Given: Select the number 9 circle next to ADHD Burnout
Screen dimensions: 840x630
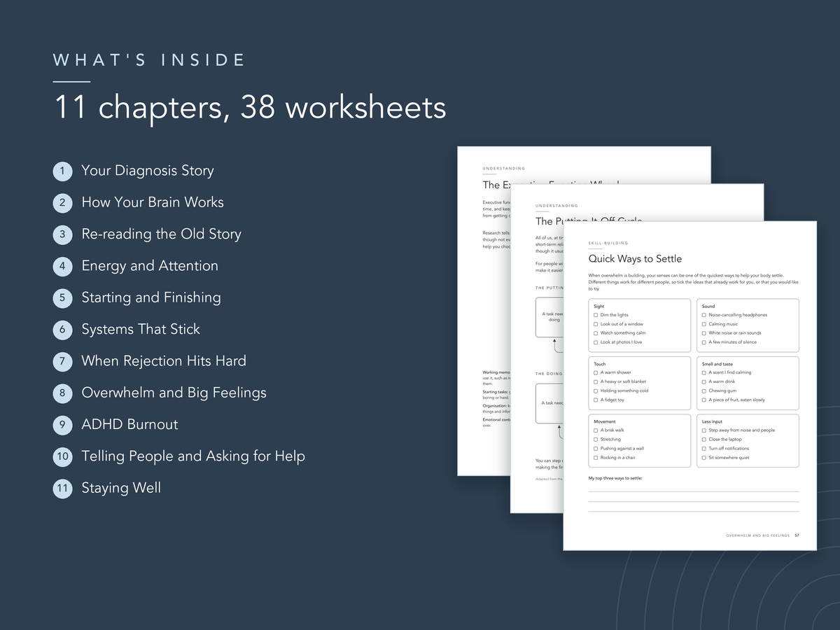Looking at the screenshot, I should (x=62, y=424).
